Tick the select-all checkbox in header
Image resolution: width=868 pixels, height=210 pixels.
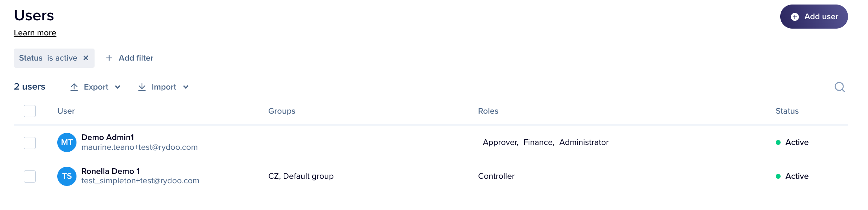30,111
